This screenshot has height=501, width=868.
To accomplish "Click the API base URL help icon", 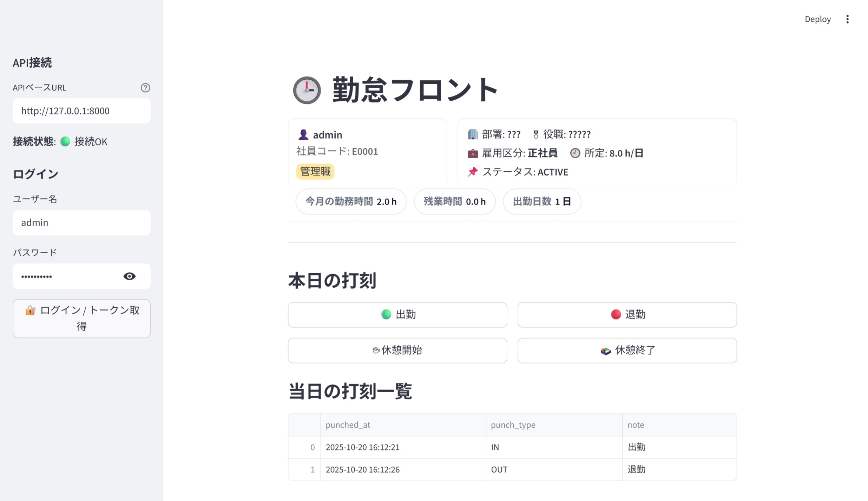I will click(145, 88).
